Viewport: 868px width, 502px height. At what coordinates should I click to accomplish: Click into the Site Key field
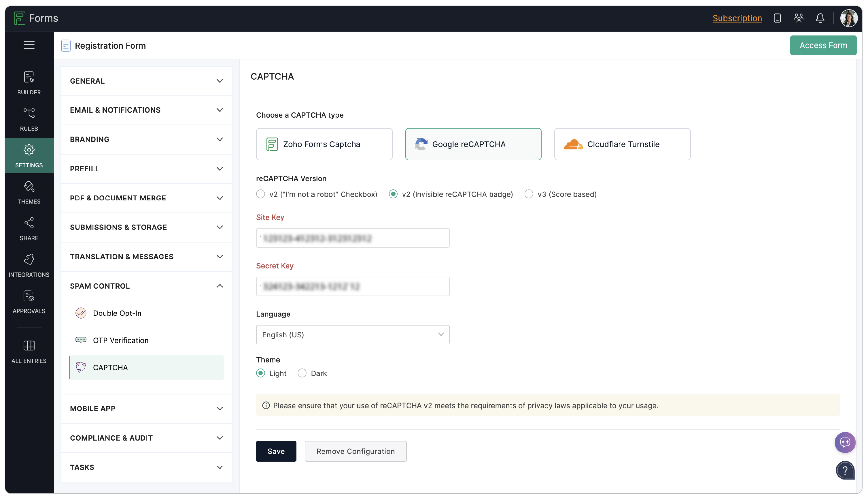(x=352, y=238)
